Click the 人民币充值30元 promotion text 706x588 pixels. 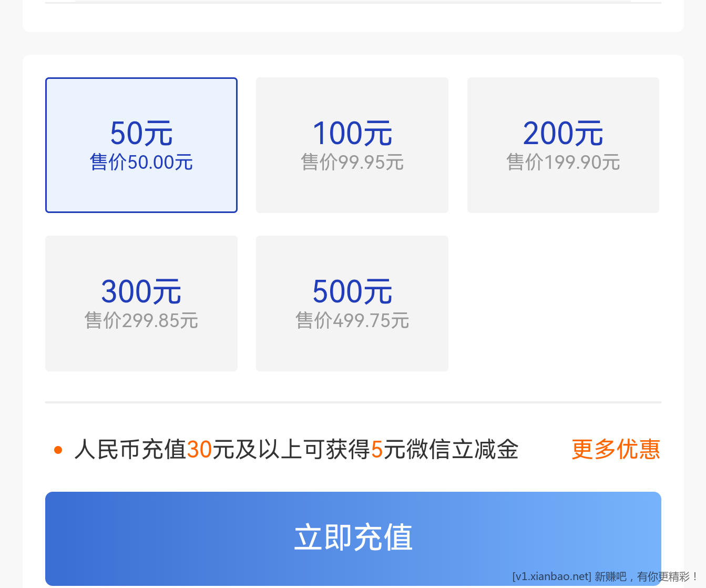(296, 450)
